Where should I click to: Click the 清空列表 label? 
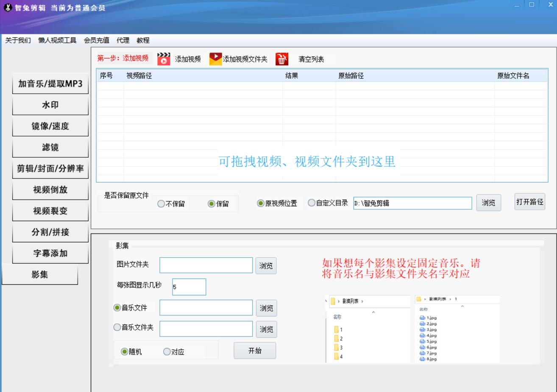(x=311, y=59)
